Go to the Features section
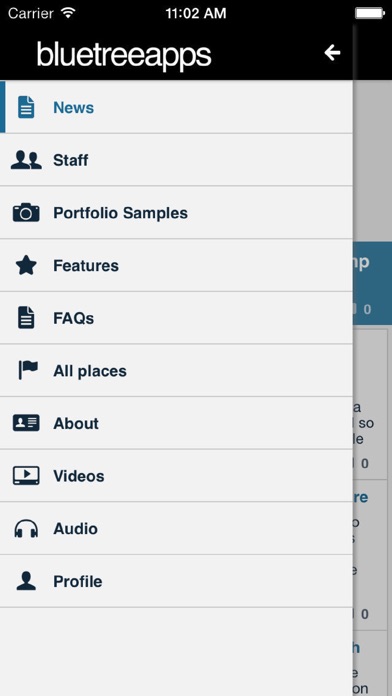Viewport: 392px width, 696px height. coord(176,265)
